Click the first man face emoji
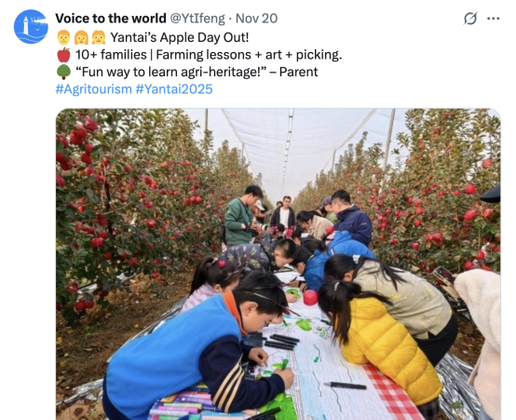The image size is (516, 420). (x=63, y=37)
